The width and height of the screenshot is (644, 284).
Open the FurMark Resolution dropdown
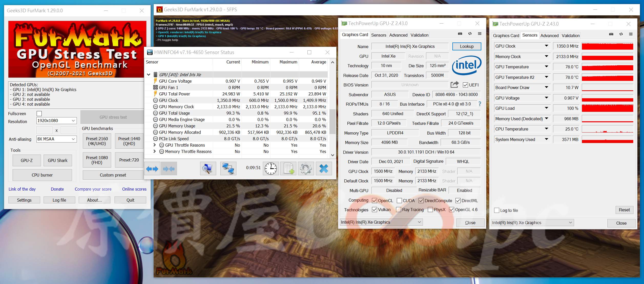tap(57, 121)
